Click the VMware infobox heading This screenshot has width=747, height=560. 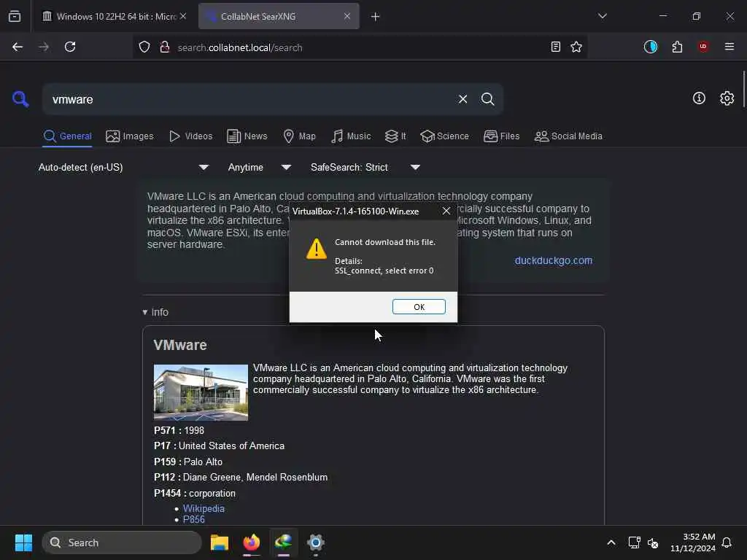[x=180, y=345]
